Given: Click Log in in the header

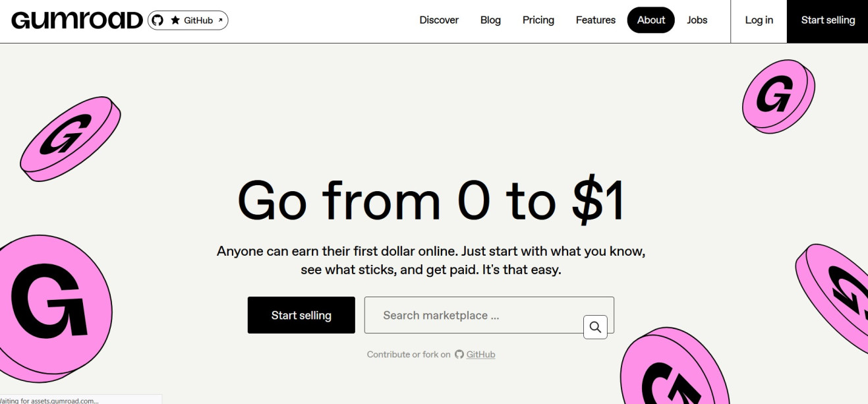Looking at the screenshot, I should coord(759,21).
